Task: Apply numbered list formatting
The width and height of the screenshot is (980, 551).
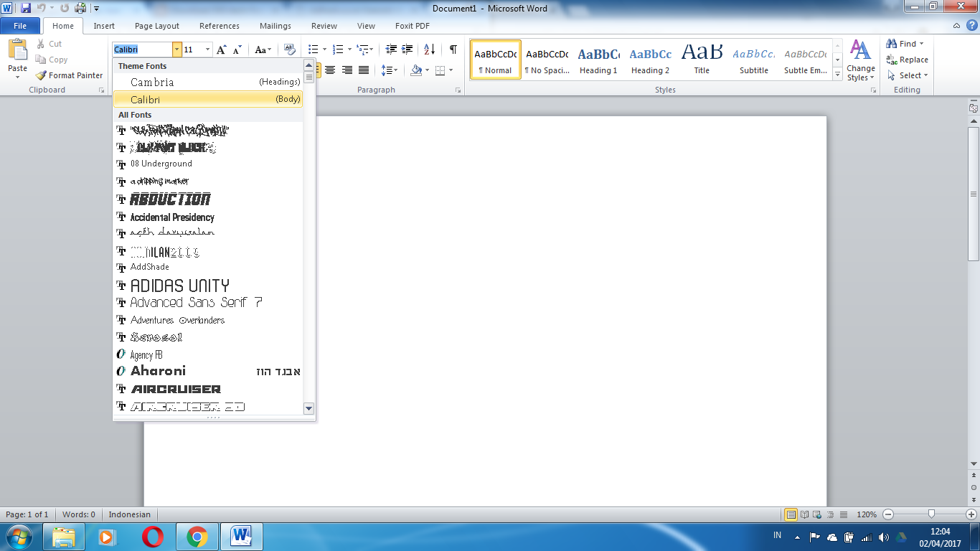Action: (x=339, y=50)
